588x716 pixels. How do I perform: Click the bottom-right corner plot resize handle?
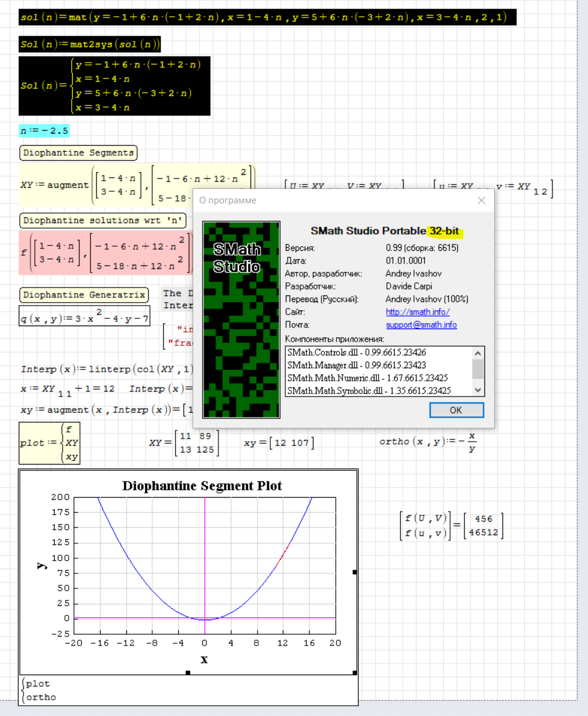354,673
